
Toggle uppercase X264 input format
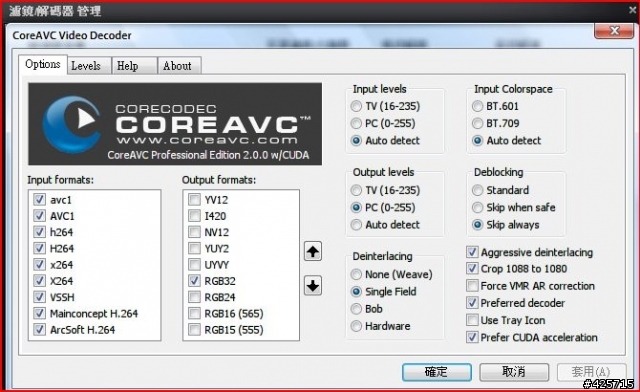pyautogui.click(x=39, y=281)
